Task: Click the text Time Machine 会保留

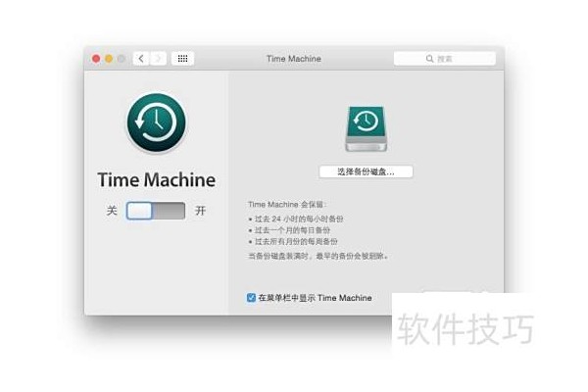Action: (x=286, y=205)
